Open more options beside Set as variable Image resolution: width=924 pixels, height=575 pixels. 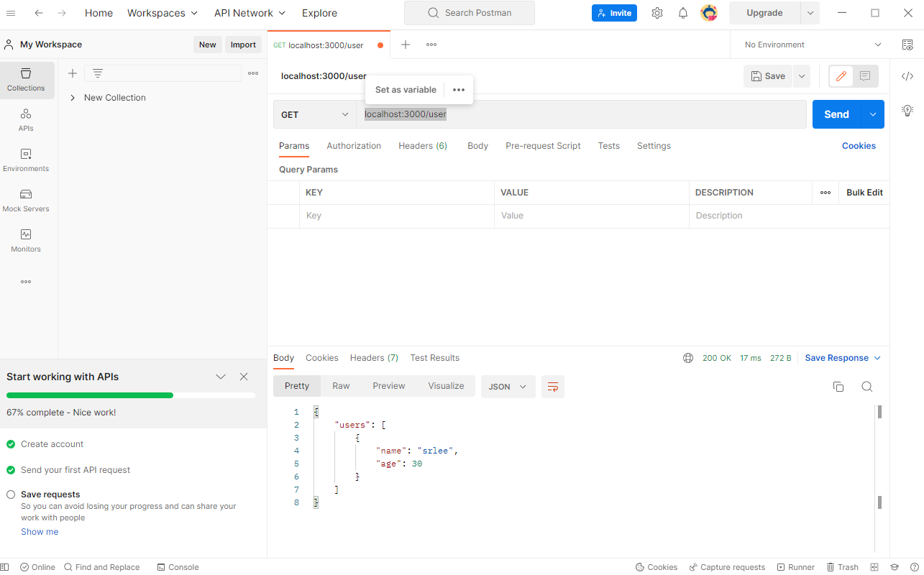[459, 90]
